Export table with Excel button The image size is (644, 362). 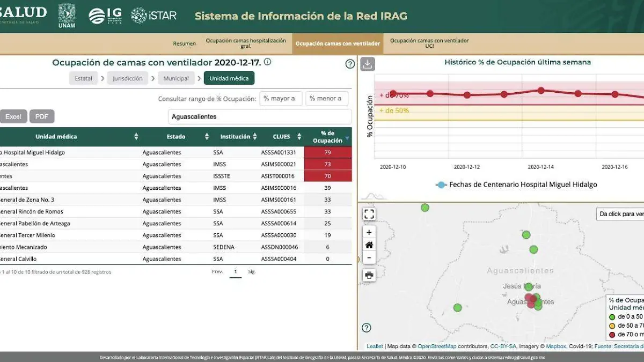pos(13,116)
